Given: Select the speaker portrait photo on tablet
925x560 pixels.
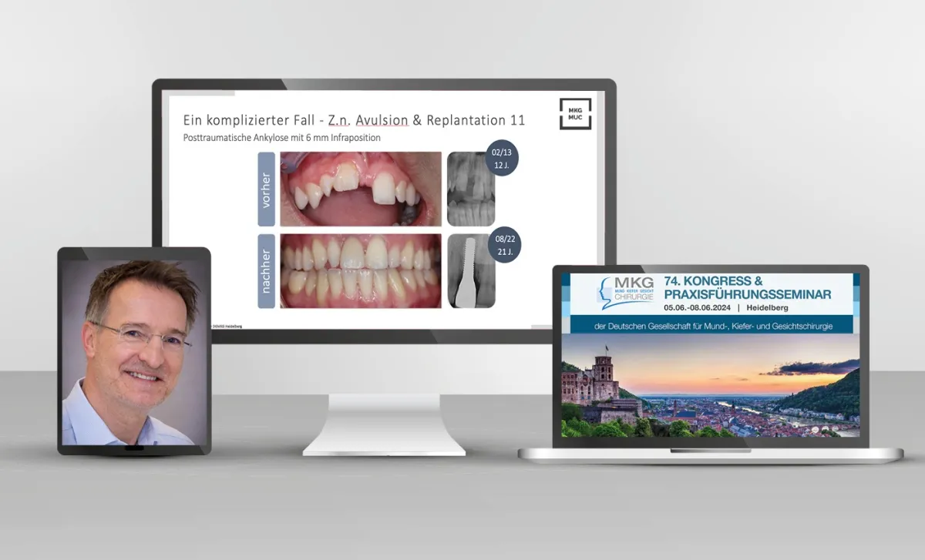Looking at the screenshot, I should [133, 350].
